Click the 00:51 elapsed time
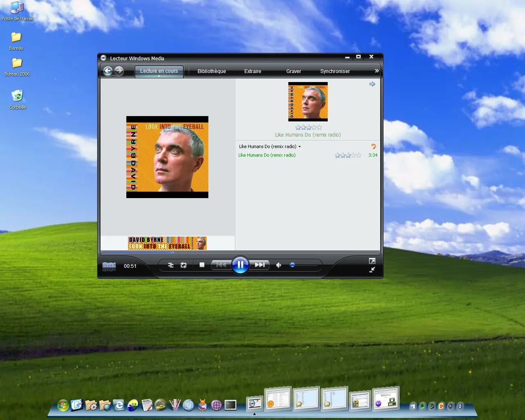The height and width of the screenshot is (420, 525). [x=130, y=266]
